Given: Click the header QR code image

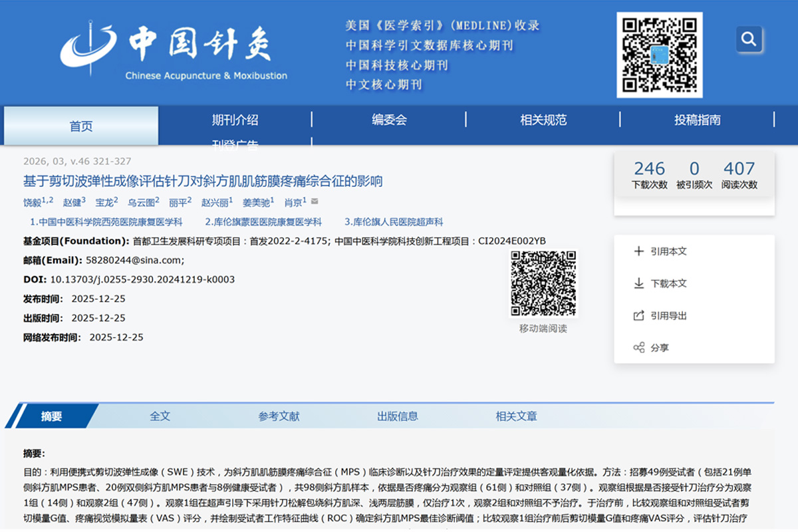Looking at the screenshot, I should tap(659, 55).
